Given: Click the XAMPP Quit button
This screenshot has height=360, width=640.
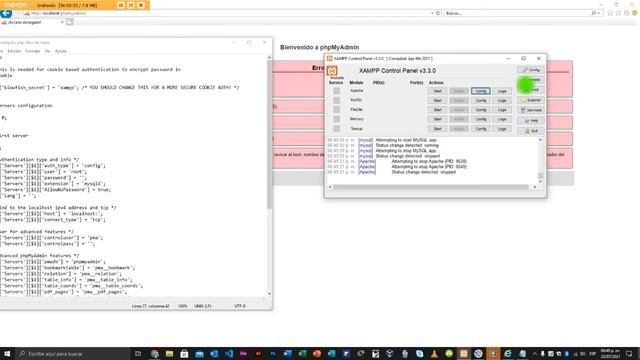Looking at the screenshot, I should coord(531,131).
